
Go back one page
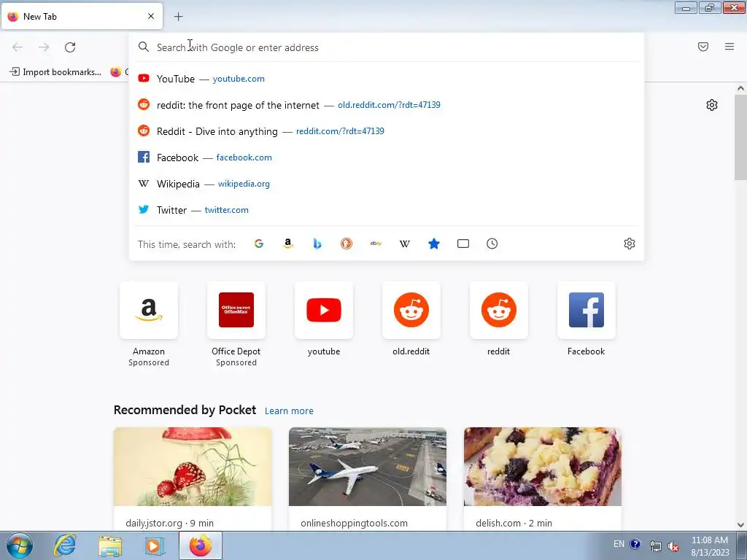(18, 47)
